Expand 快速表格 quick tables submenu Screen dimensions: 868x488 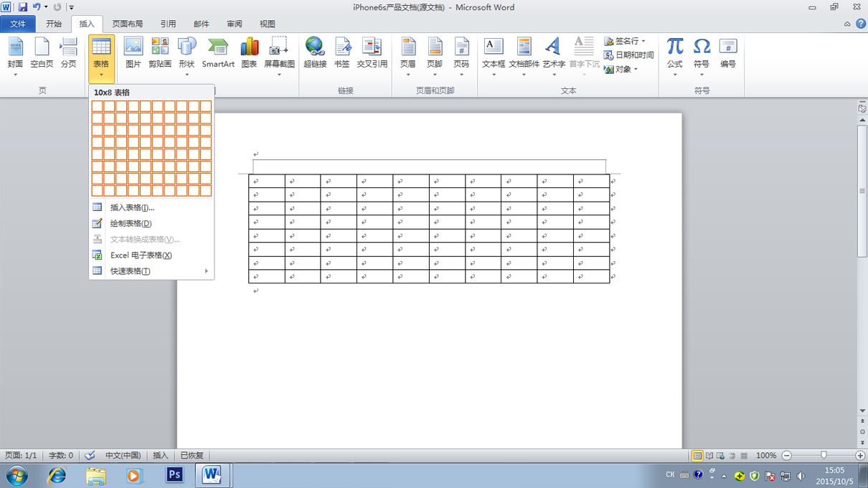pyautogui.click(x=151, y=271)
